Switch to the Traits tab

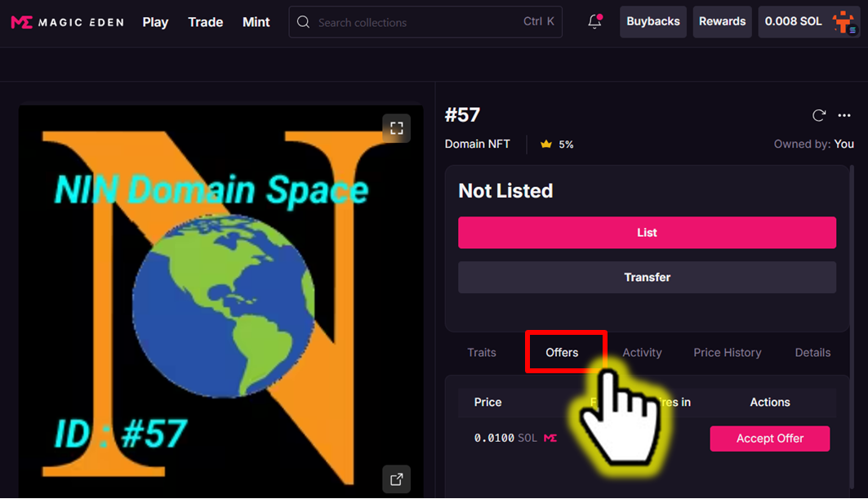[x=482, y=353]
